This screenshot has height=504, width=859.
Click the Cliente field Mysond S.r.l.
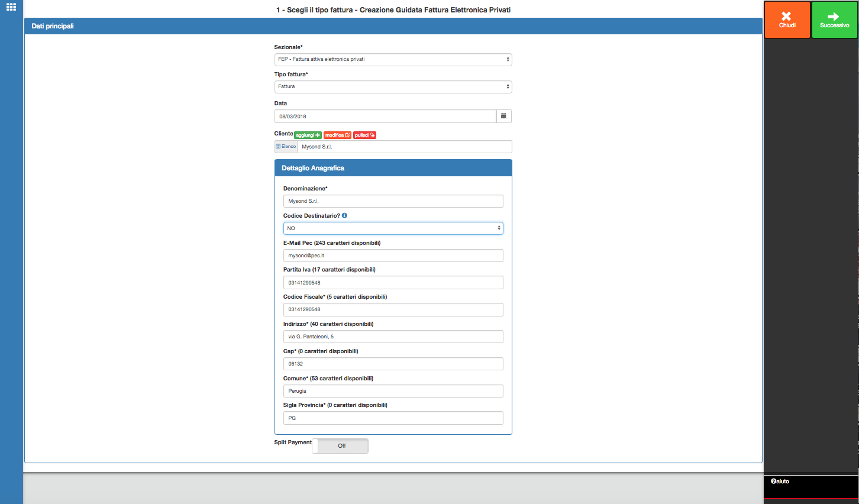click(x=405, y=147)
